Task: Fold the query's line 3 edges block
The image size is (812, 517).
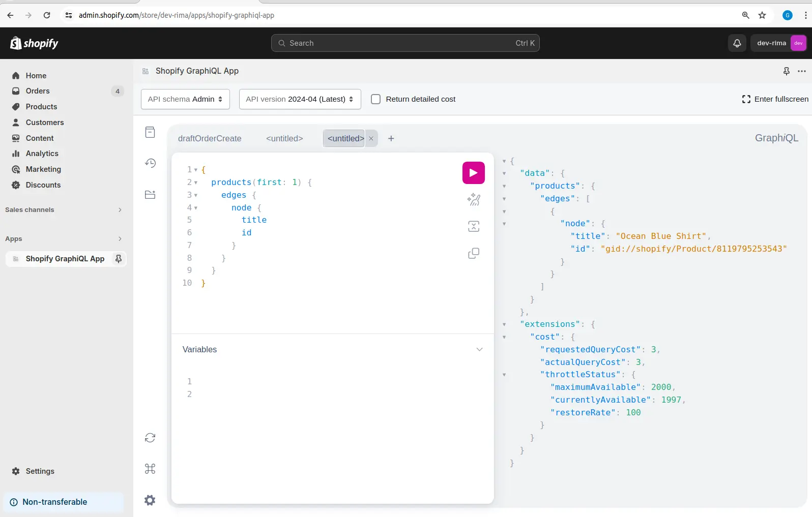Action: coord(196,195)
